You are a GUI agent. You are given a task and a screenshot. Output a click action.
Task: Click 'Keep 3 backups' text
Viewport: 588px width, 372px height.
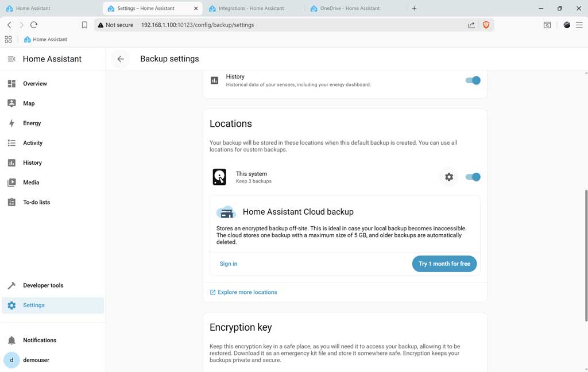click(x=253, y=181)
